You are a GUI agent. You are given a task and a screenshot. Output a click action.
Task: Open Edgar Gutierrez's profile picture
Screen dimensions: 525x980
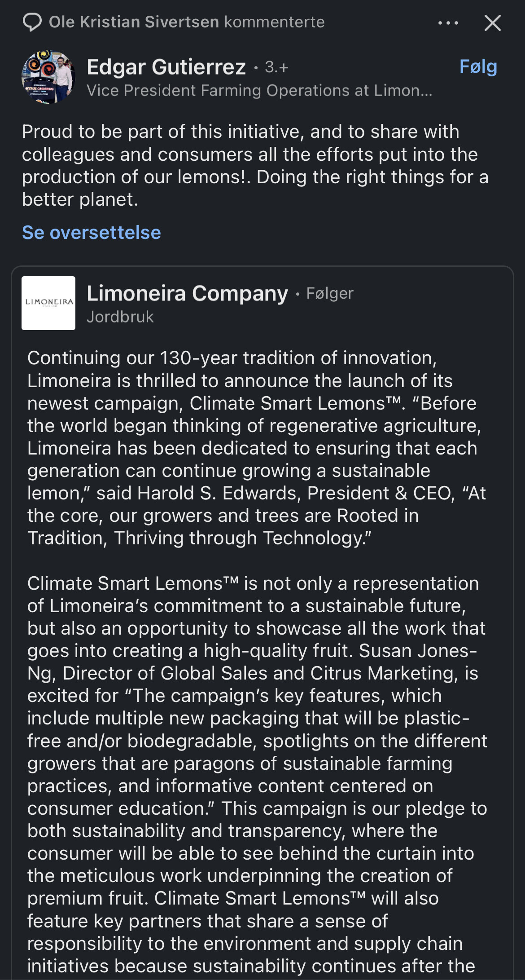48,77
